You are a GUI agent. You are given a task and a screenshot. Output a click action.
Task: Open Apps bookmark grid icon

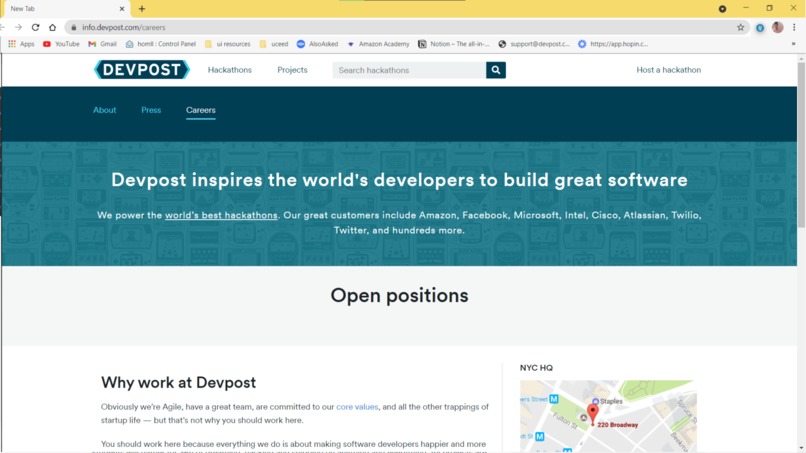click(12, 44)
